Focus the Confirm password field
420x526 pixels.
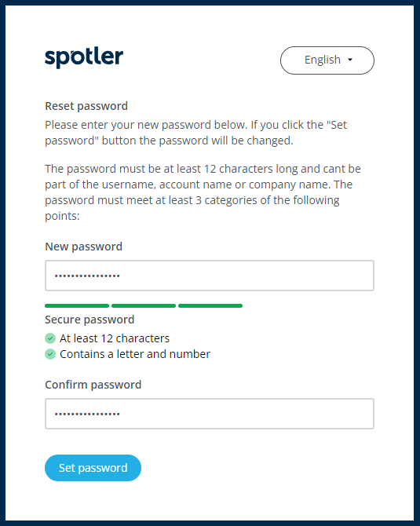210,414
